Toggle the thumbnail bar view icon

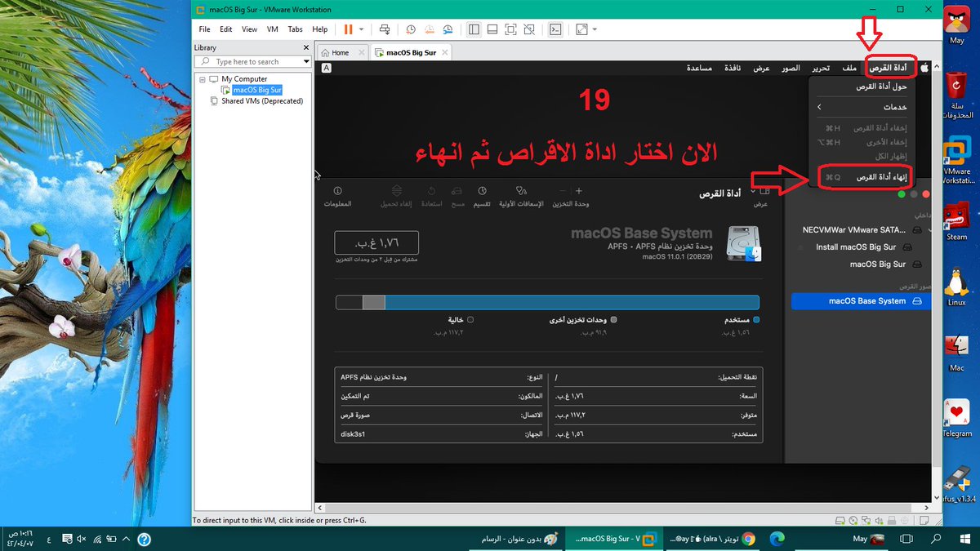pyautogui.click(x=492, y=29)
